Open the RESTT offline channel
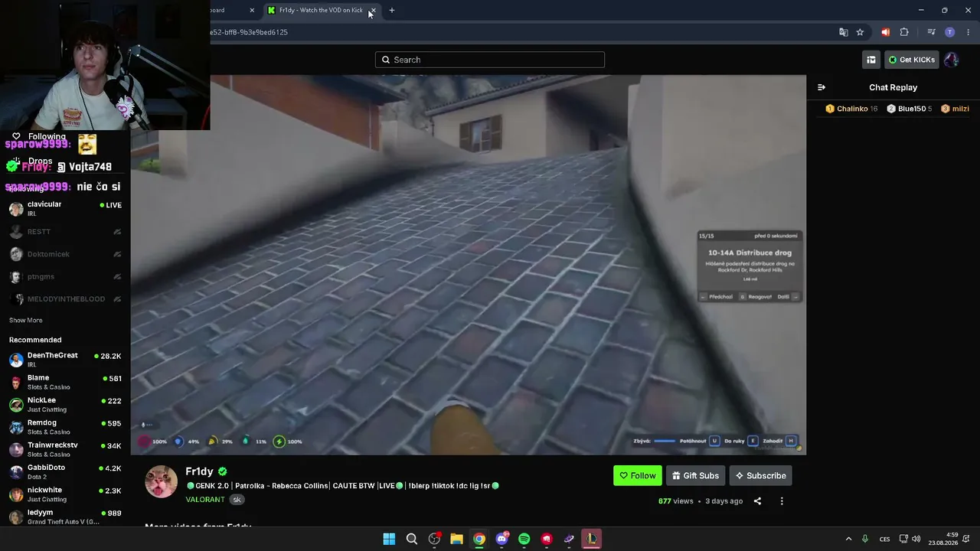 65,231
